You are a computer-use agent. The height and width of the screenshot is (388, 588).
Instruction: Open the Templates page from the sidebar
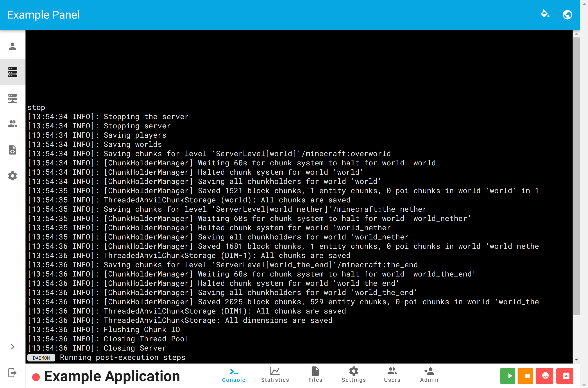click(x=12, y=150)
